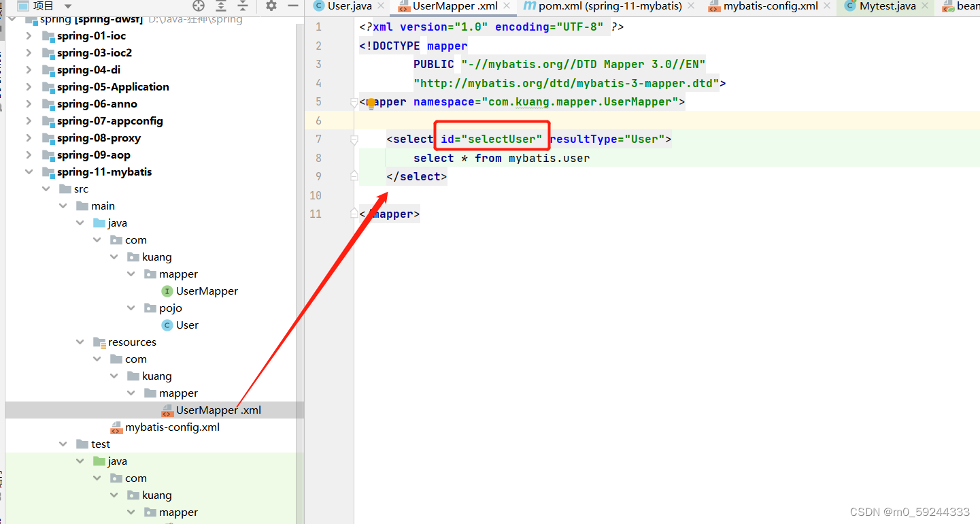Click the red-boxed id="selectUser" attribute
Image resolution: width=980 pixels, height=524 pixels.
point(492,139)
